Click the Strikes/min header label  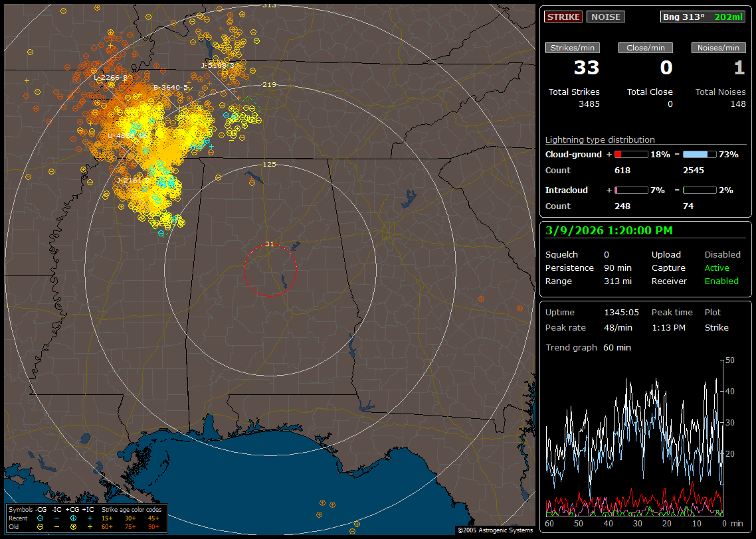coord(573,48)
